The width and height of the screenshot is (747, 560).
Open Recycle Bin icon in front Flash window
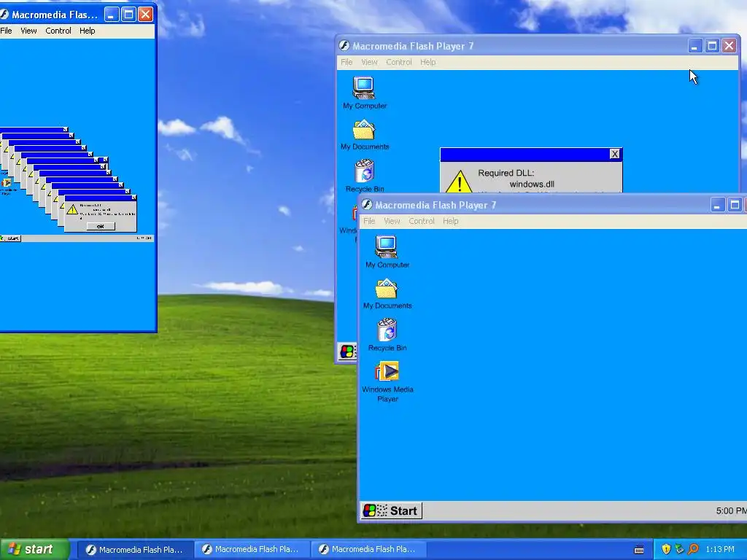pos(387,330)
